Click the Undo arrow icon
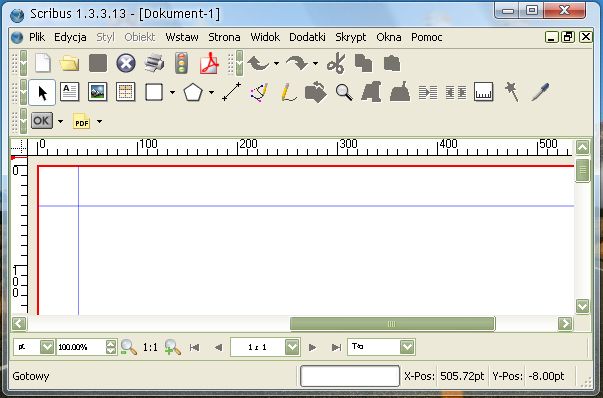The image size is (603, 398). click(258, 63)
